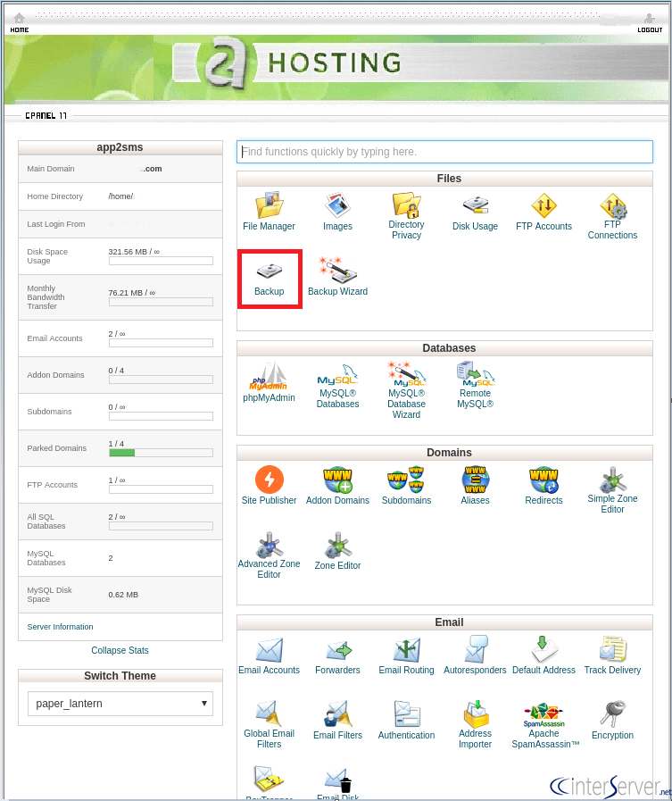This screenshot has height=801, width=672.
Task: View the Disk Usage tool
Action: click(475, 212)
